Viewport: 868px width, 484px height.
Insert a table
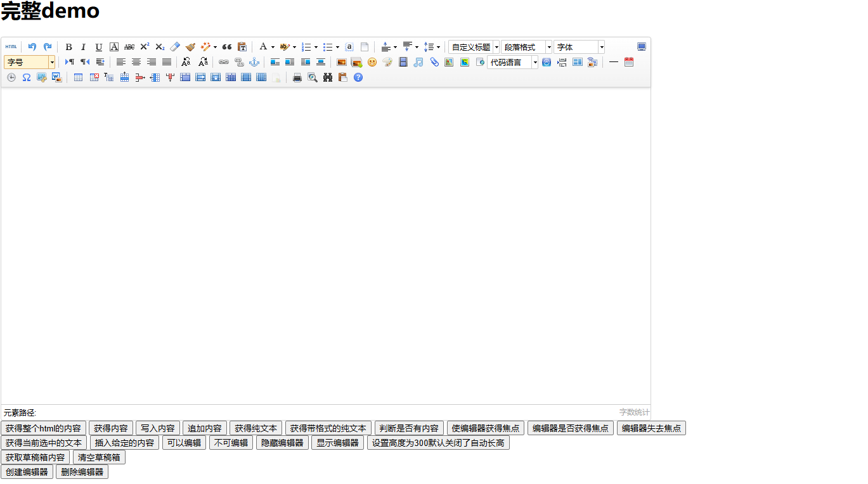click(x=78, y=77)
